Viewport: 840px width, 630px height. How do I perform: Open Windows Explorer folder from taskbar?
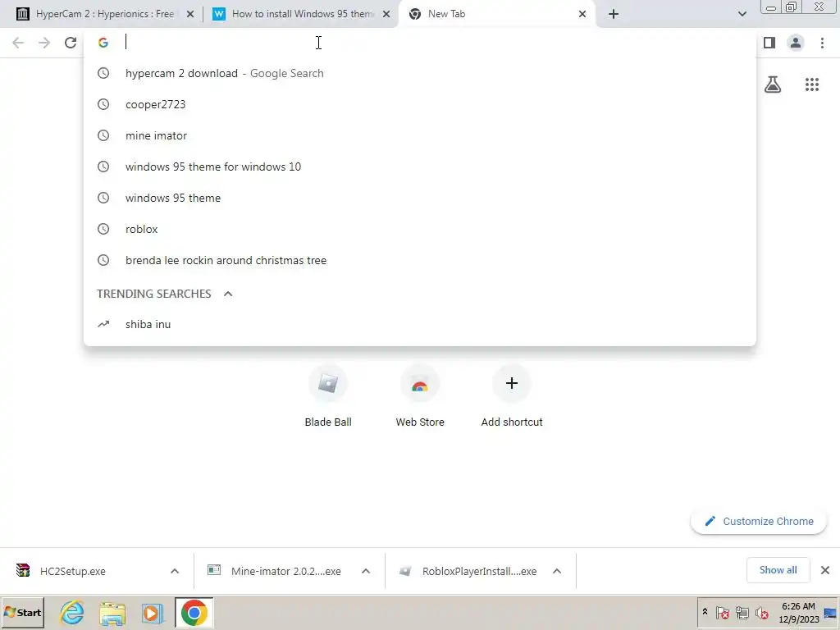pos(112,612)
